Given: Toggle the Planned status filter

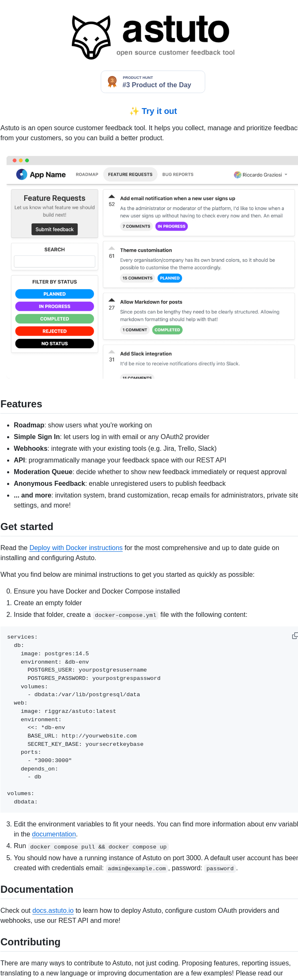Looking at the screenshot, I should 54,294.
